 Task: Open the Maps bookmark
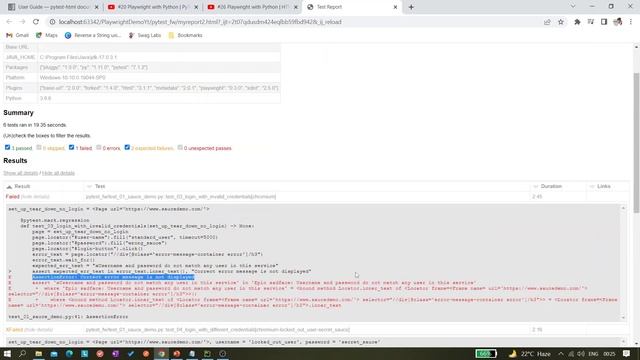tap(47, 36)
